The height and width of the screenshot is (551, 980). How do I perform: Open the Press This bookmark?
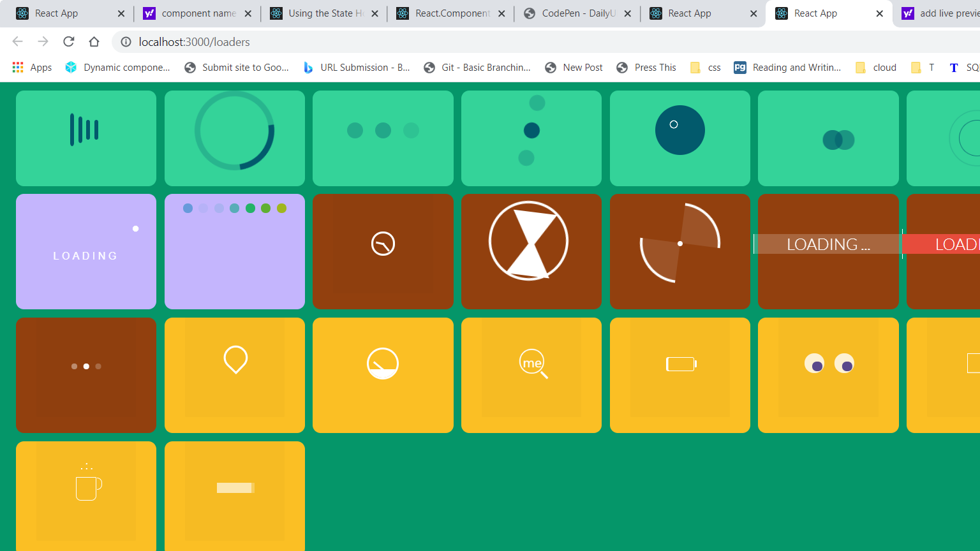coord(646,68)
